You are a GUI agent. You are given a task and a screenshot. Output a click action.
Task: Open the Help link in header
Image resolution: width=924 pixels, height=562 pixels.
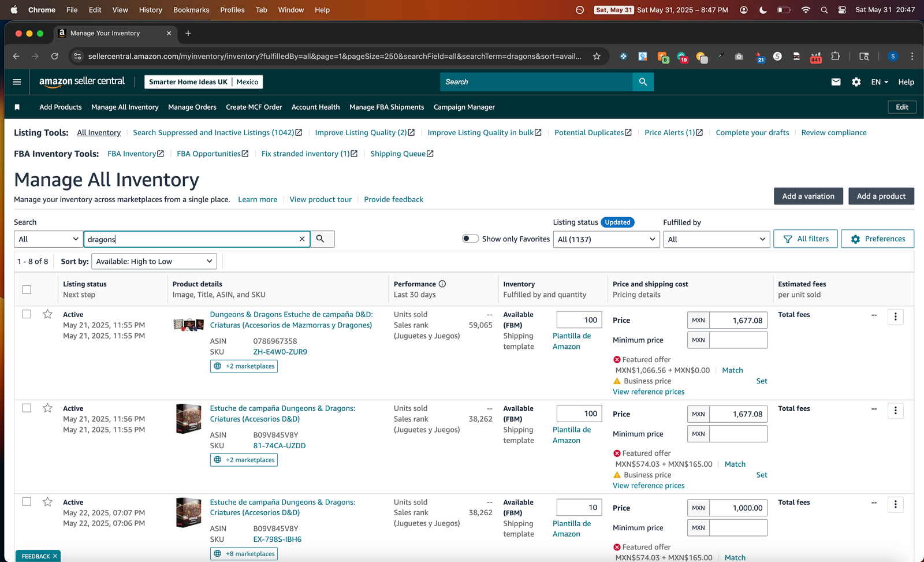click(x=906, y=82)
